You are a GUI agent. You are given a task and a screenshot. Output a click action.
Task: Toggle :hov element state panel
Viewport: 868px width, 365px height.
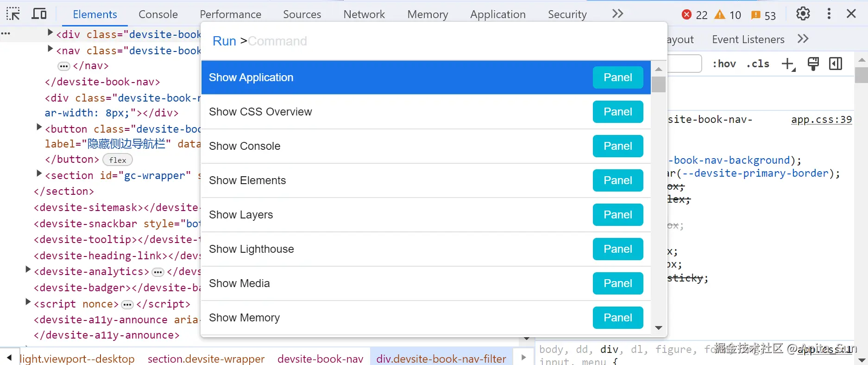click(x=724, y=64)
